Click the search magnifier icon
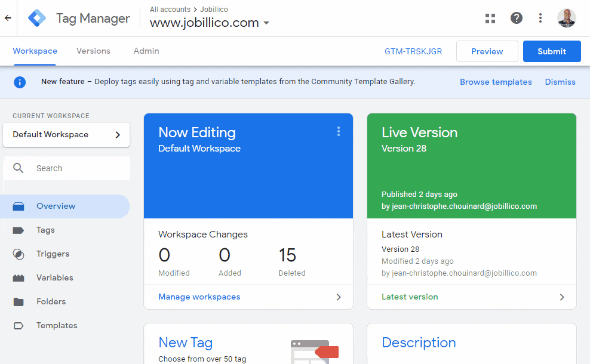590x364 pixels. tap(18, 168)
